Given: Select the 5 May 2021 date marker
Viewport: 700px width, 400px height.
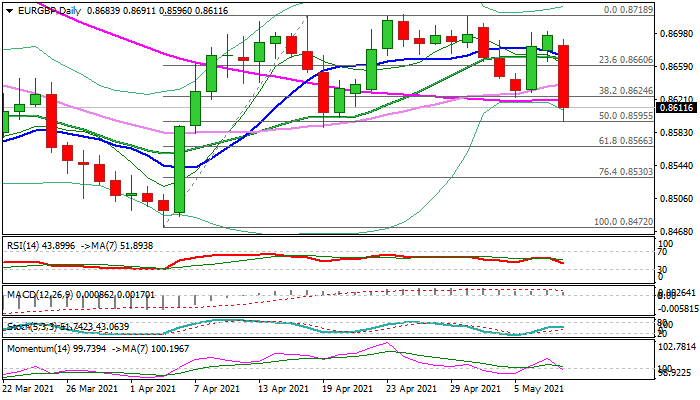Looking at the screenshot, I should coord(538,389).
